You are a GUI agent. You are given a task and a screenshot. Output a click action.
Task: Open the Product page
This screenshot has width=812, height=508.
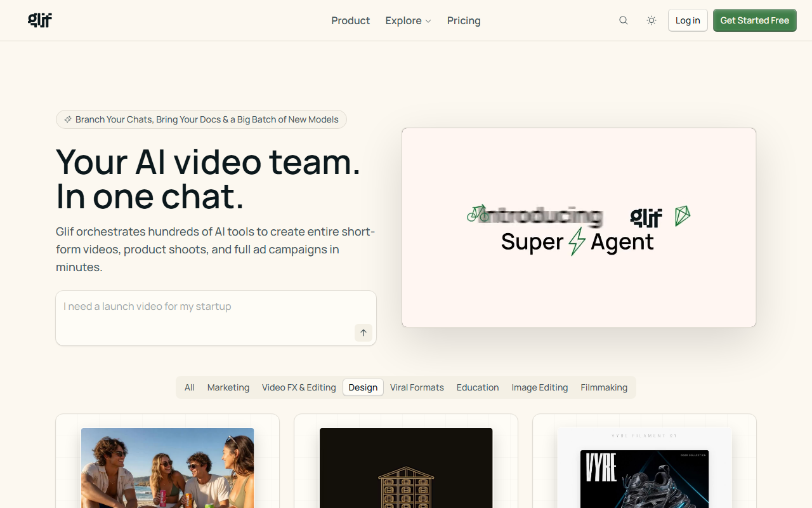[350, 20]
